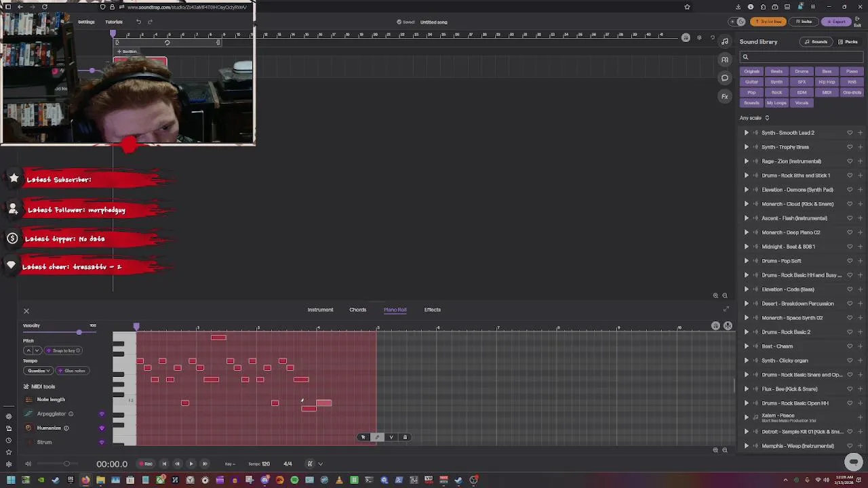The width and height of the screenshot is (868, 488).
Task: Open the support chat bubble
Action: point(854,462)
